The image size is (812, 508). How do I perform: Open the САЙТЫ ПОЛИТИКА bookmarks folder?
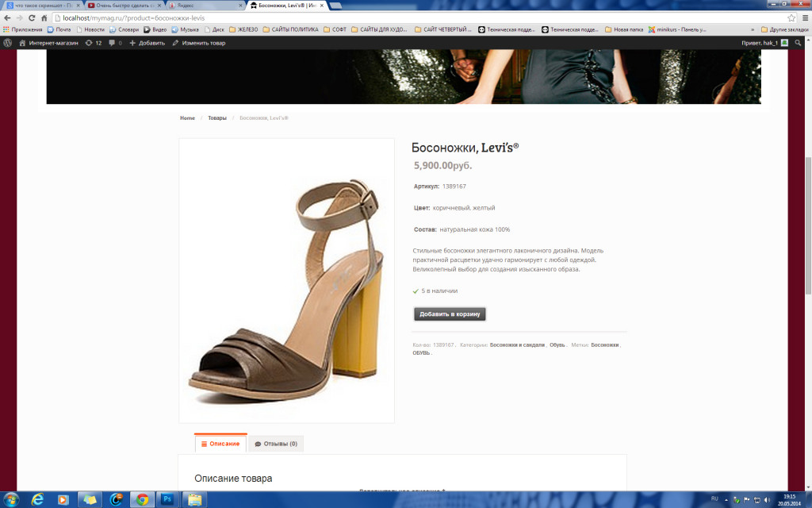click(290, 29)
